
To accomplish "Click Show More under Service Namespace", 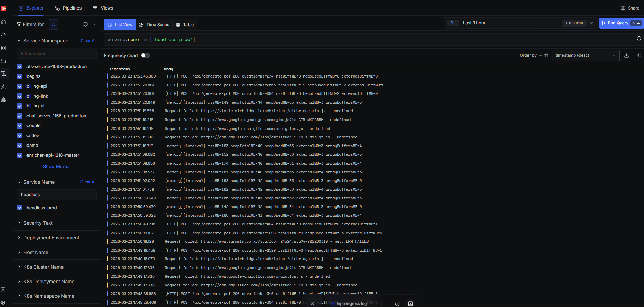I will pyautogui.click(x=57, y=167).
